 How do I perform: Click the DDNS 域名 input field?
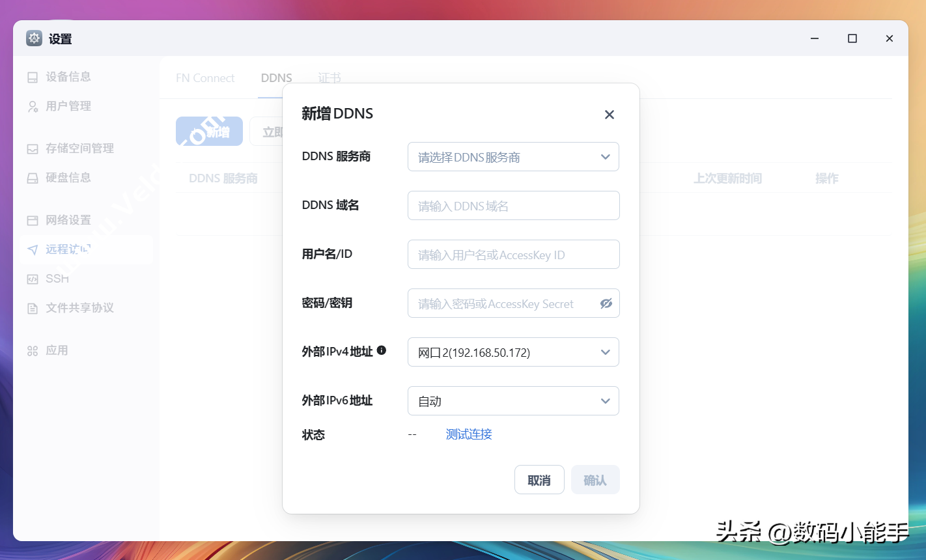(x=513, y=206)
